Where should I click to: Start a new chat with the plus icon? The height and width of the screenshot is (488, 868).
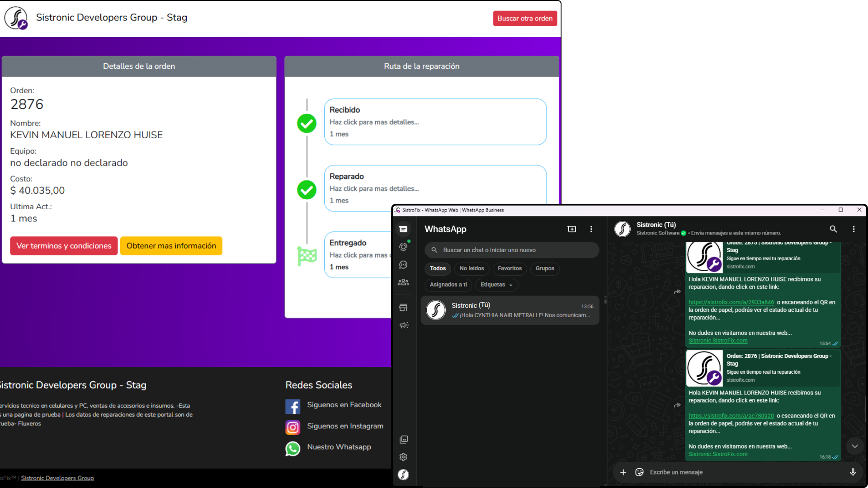572,229
